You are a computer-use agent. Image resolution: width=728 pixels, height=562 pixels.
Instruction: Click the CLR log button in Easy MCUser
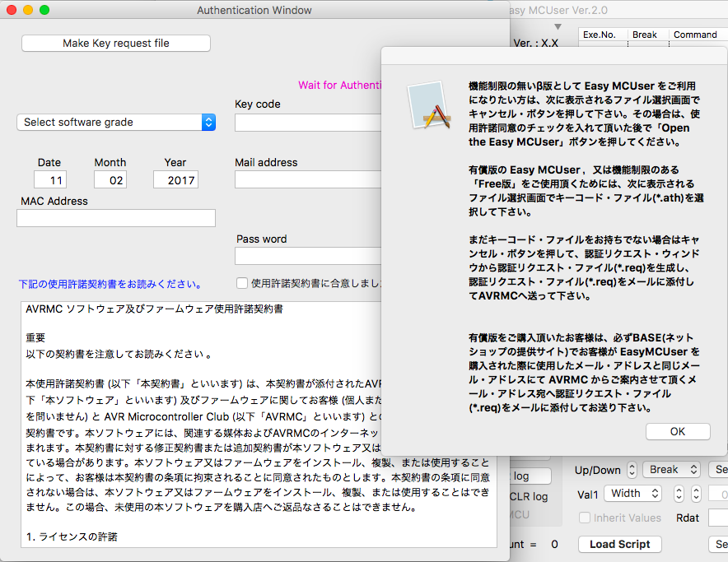(530, 496)
